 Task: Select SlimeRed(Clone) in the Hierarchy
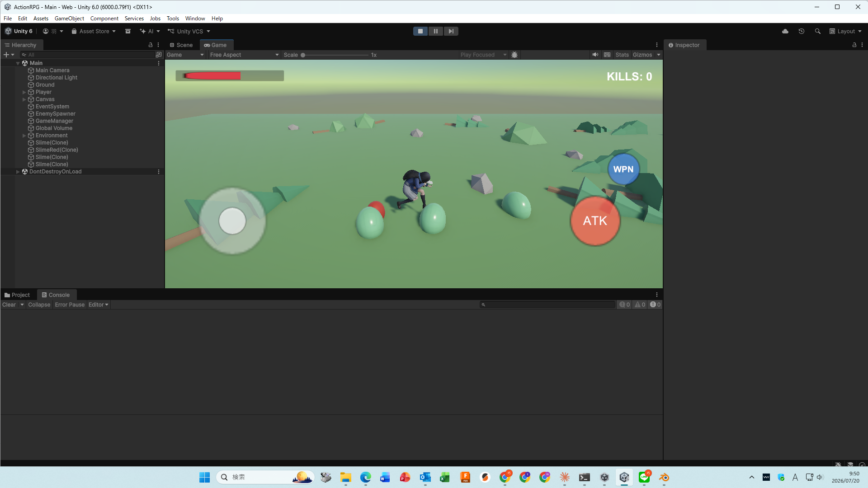coord(57,150)
